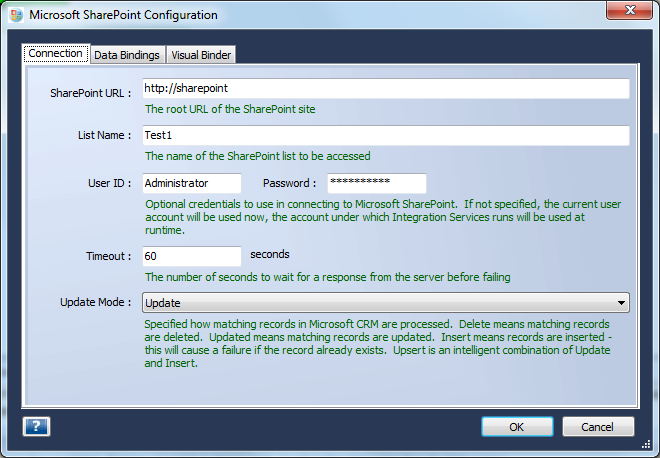Viewport: 660px width, 458px height.
Task: Confirm settings with the OK button
Action: click(x=517, y=427)
